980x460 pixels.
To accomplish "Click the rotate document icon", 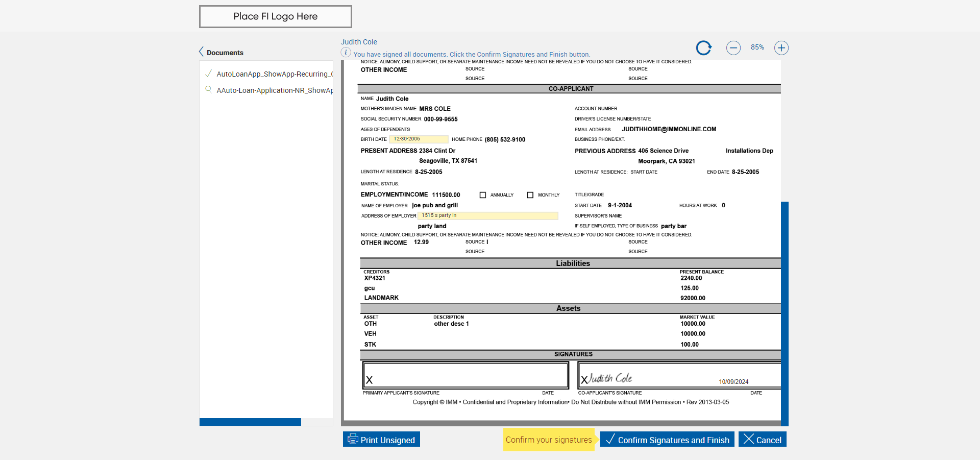I will (704, 48).
